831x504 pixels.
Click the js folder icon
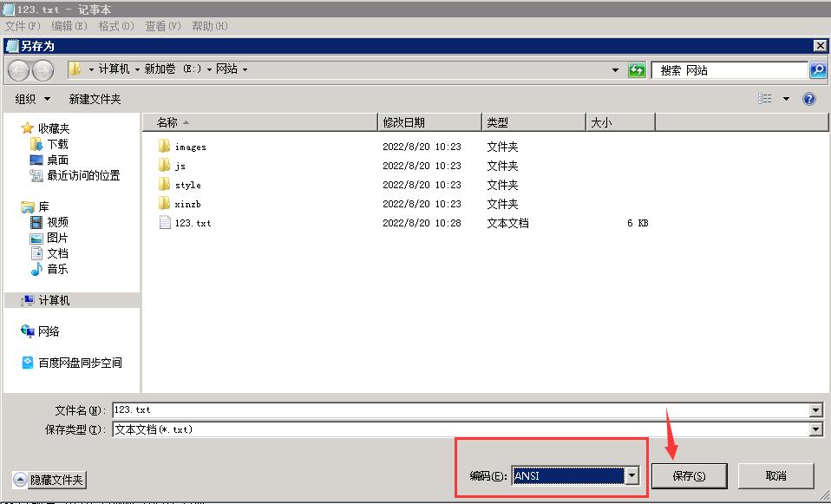point(164,166)
